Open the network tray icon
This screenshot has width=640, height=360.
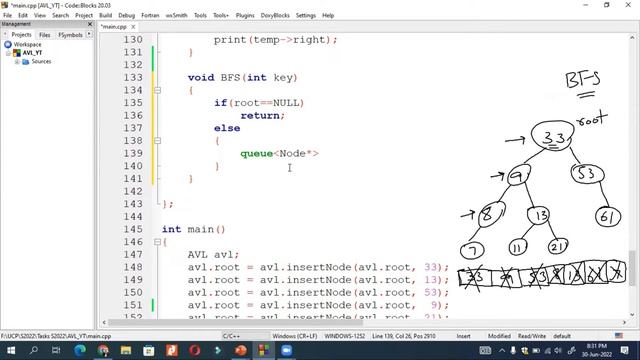click(x=548, y=350)
